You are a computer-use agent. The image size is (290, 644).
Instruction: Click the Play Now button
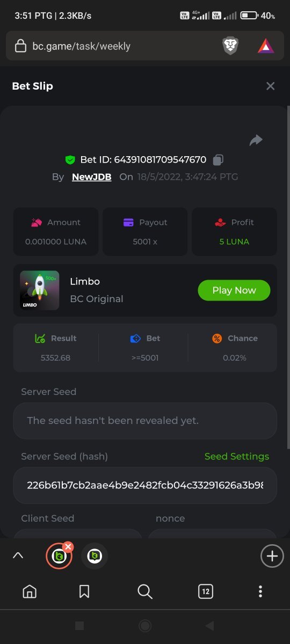(x=234, y=290)
